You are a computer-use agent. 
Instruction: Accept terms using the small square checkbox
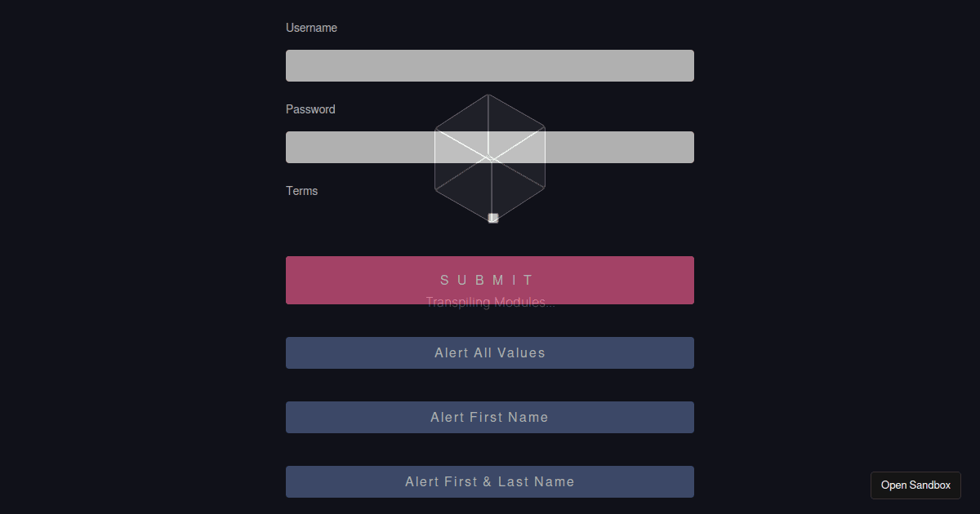tap(493, 218)
